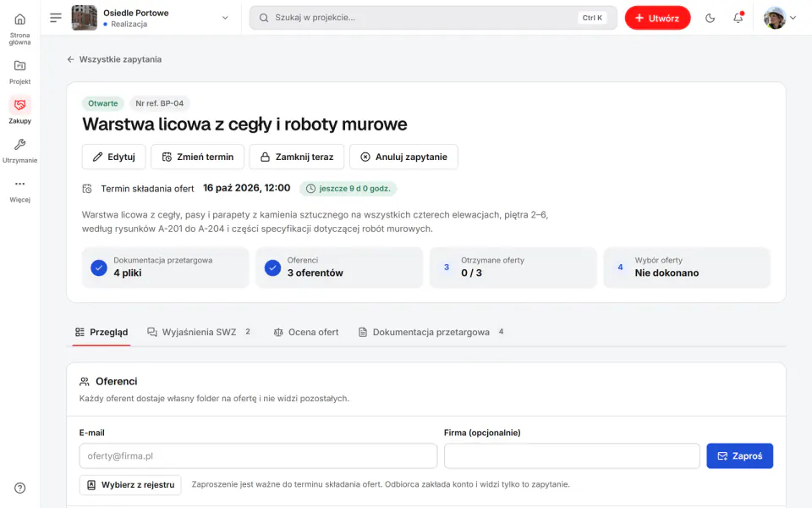Click the Osiedle Portowe project thumbnail
Screen dimensions: 812x508
pos(84,18)
